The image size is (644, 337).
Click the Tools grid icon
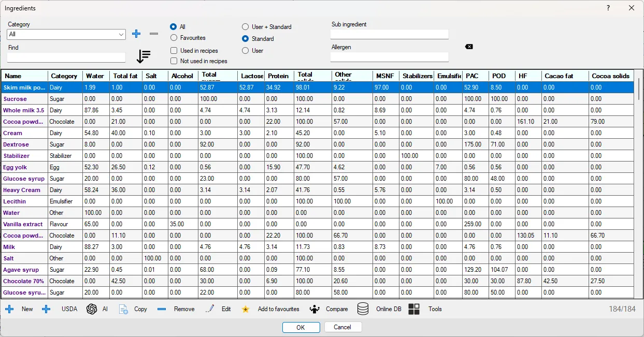414,309
